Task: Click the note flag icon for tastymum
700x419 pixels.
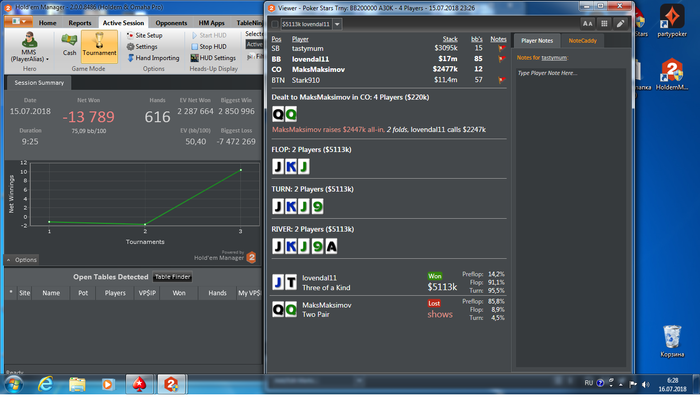Action: (501, 48)
